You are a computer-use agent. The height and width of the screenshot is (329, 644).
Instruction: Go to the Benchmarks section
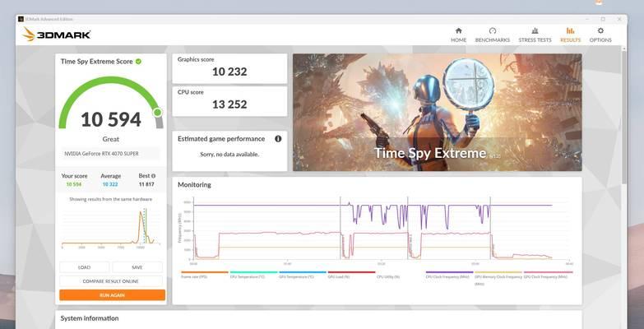[x=493, y=35]
